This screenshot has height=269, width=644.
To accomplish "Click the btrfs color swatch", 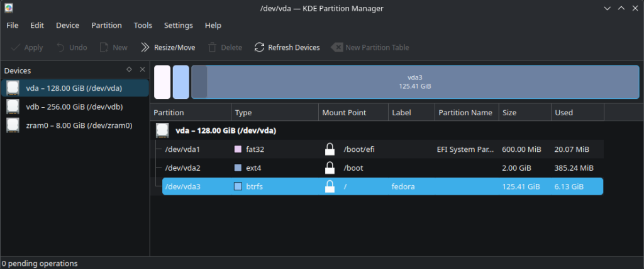I will [x=238, y=186].
